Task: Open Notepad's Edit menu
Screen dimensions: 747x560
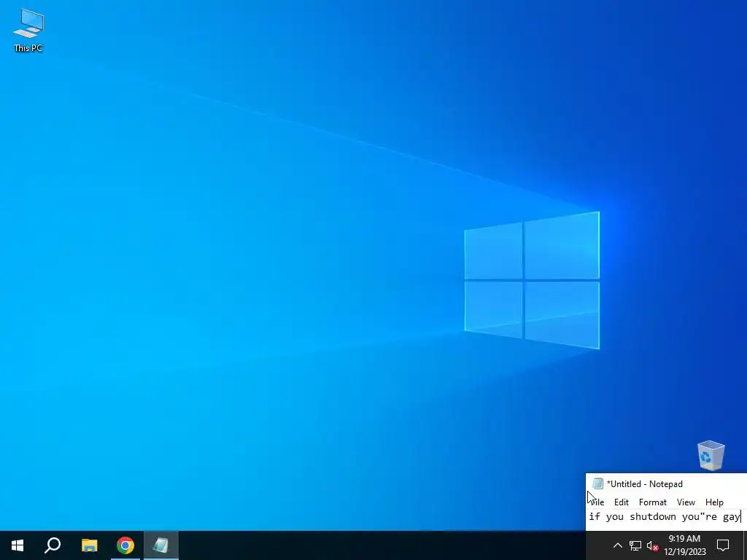Action: tap(622, 502)
